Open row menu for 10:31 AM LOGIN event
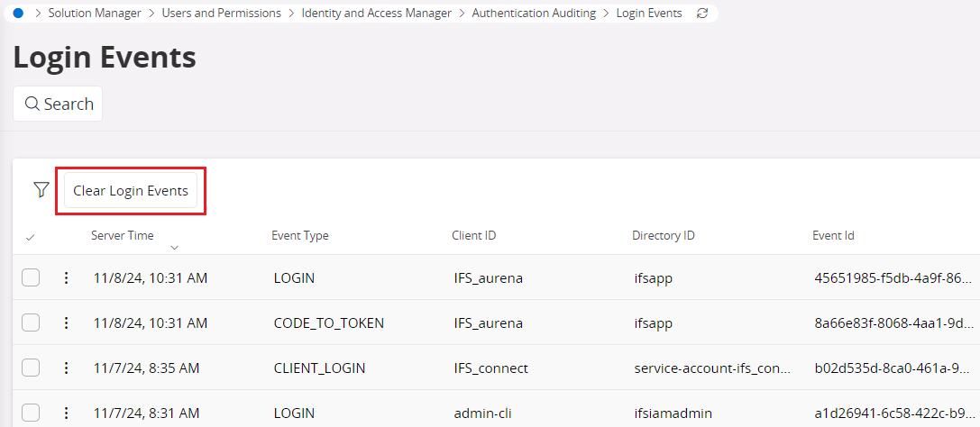Screen dimensions: 980x427 66,278
